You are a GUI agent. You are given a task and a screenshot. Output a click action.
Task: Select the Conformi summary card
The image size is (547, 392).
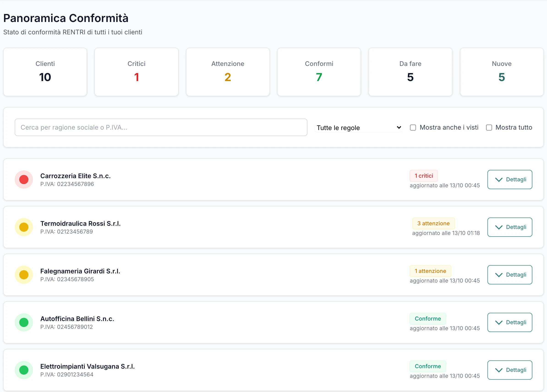319,72
